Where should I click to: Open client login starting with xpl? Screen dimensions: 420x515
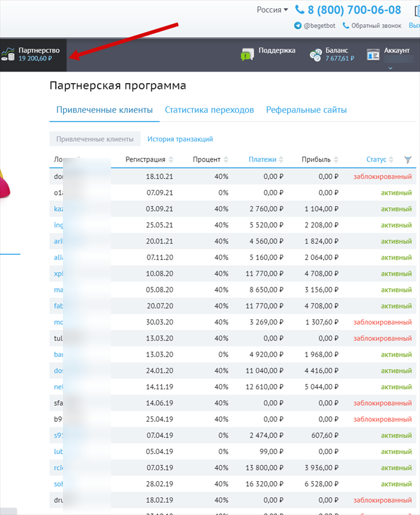click(x=59, y=274)
